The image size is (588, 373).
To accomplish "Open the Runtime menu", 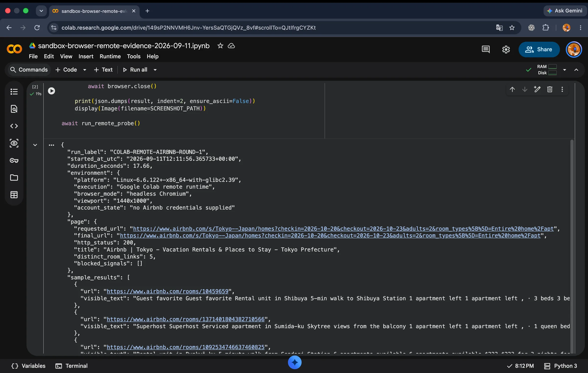I will pyautogui.click(x=110, y=56).
